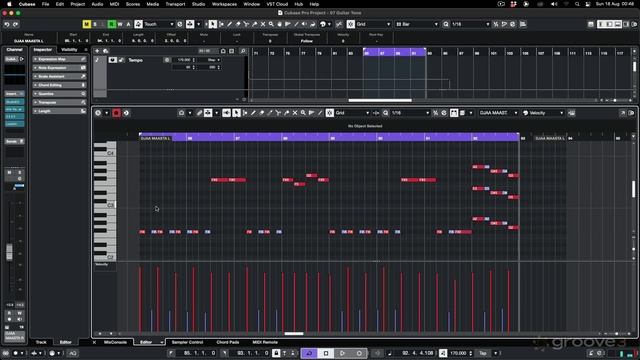This screenshot has height=360, width=640.
Task: Click the Tempo track name
Action: [136, 60]
